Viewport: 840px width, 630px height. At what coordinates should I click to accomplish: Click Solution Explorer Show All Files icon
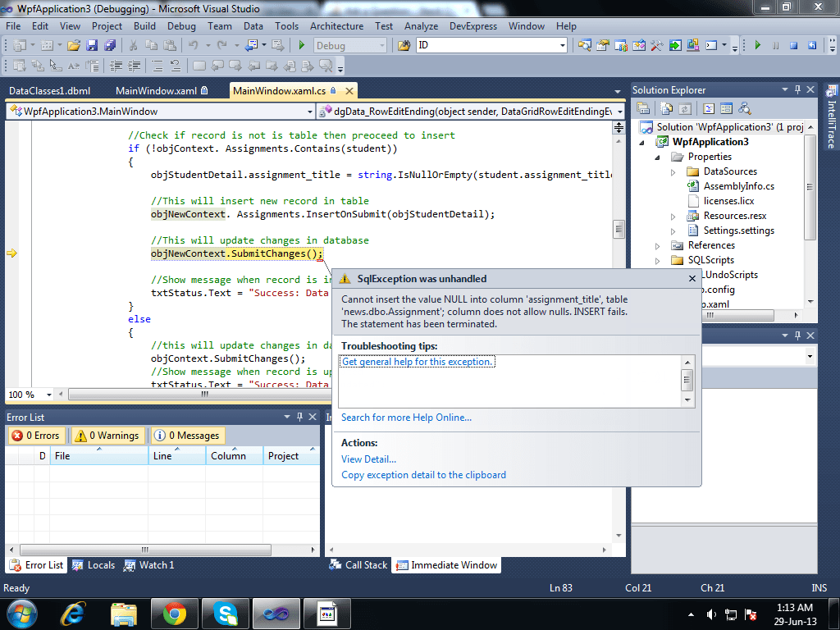pos(666,109)
